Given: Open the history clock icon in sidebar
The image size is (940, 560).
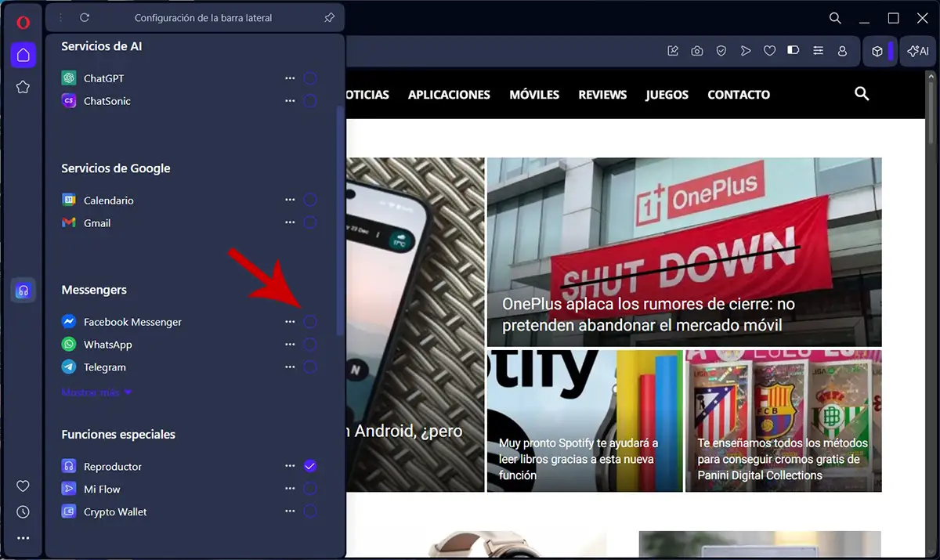Looking at the screenshot, I should pyautogui.click(x=23, y=511).
